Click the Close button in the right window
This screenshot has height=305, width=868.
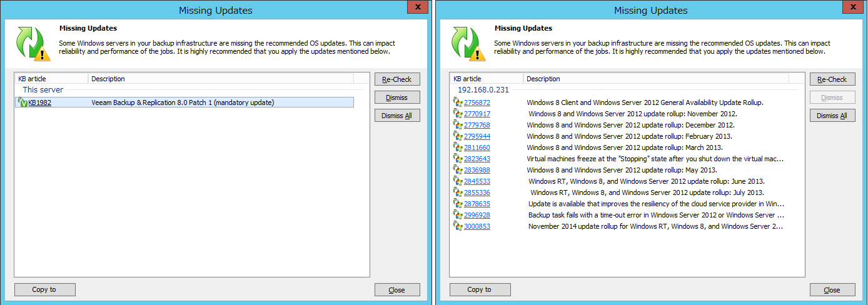click(x=832, y=289)
